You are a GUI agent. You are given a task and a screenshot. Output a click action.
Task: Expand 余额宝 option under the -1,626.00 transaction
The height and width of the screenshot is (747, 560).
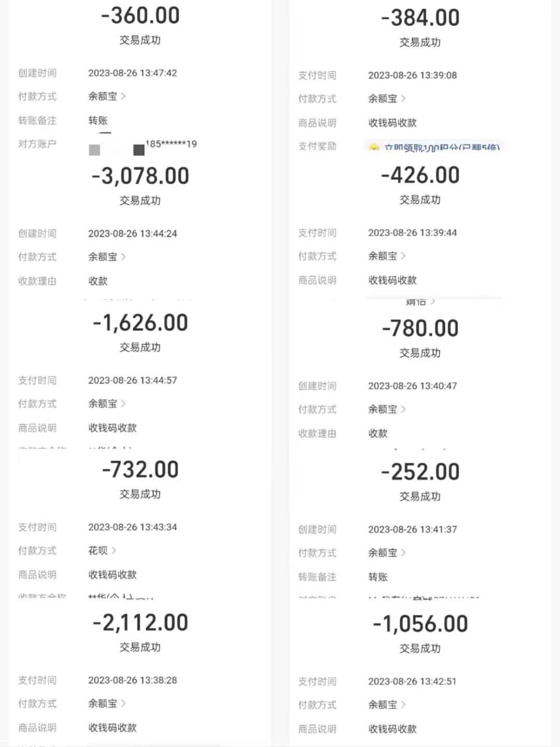107,404
